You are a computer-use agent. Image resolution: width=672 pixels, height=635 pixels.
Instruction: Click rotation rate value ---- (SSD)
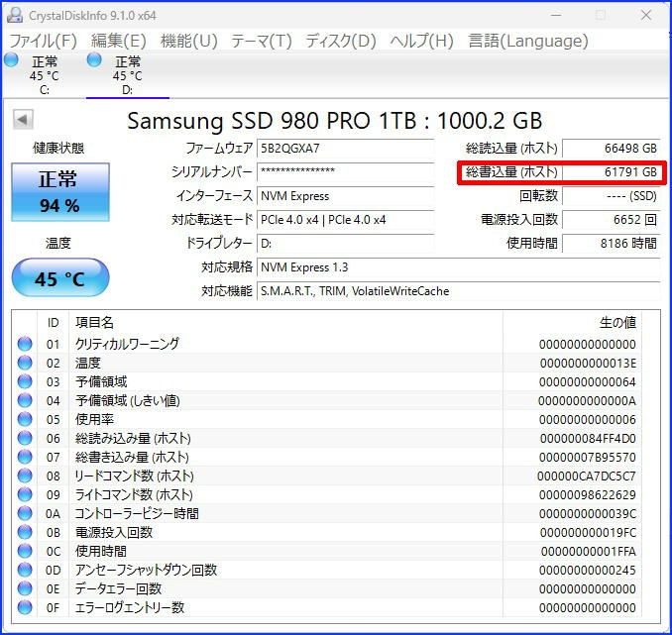(612, 196)
